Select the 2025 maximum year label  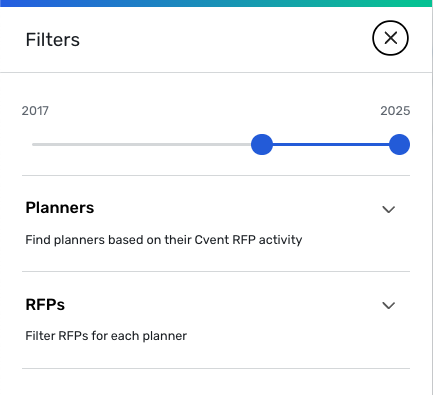(x=395, y=111)
